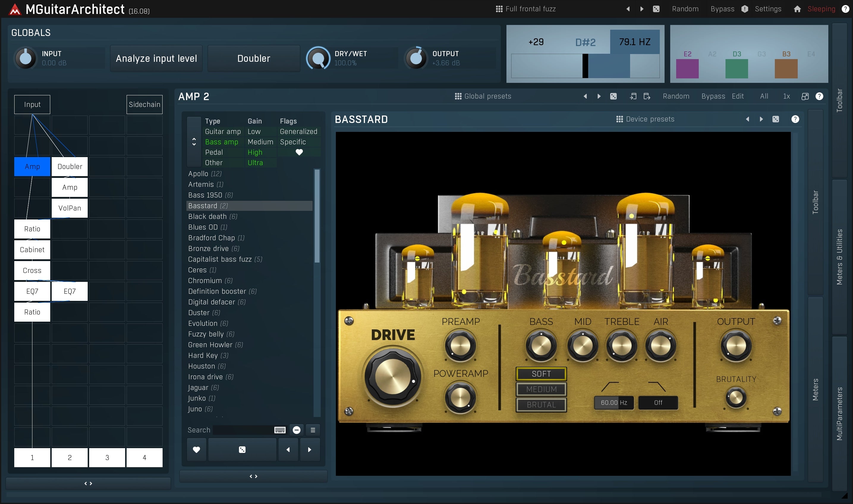Screen dimensions: 853x504
Task: Click the Amp 2 copy preset icon
Action: [x=633, y=96]
